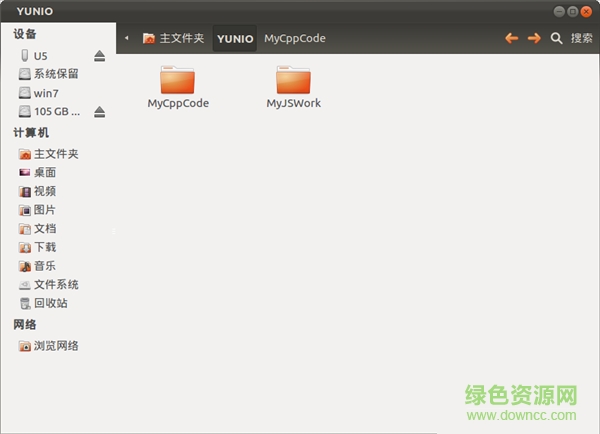Viewport: 600px width, 434px height.
Task: Eject the U5 device
Action: (x=99, y=56)
